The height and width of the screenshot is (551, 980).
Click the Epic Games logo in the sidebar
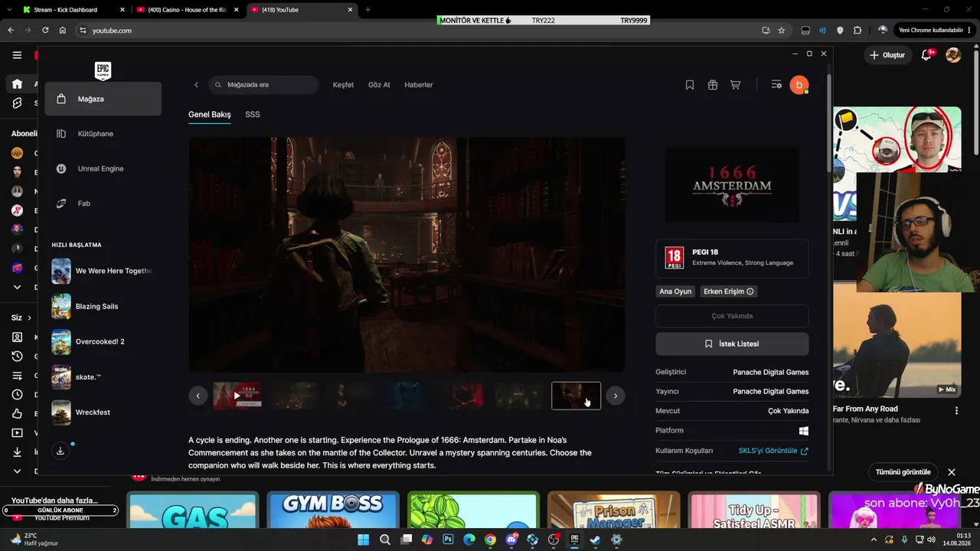point(103,70)
